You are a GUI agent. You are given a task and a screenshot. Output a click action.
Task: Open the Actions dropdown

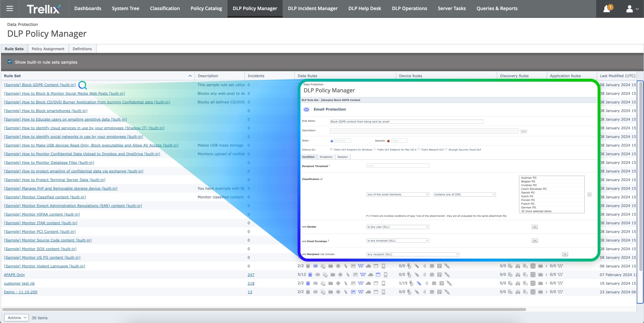click(17, 318)
